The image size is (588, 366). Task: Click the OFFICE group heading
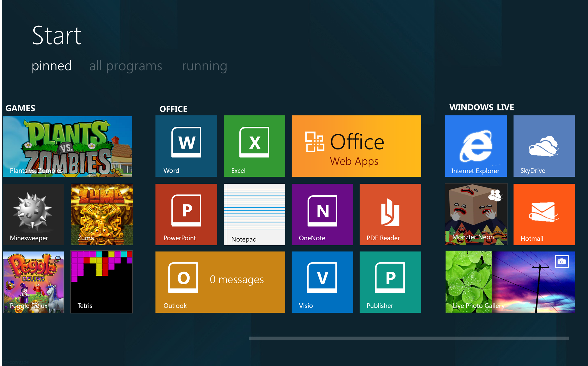(x=173, y=109)
